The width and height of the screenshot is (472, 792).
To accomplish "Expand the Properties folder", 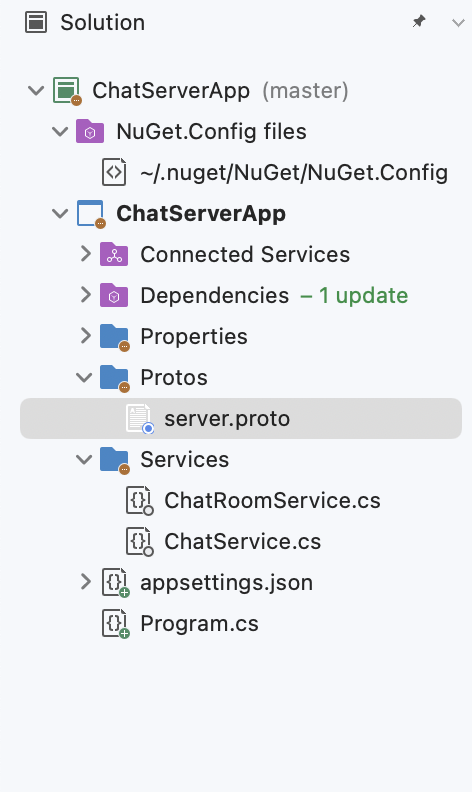I will [x=86, y=336].
